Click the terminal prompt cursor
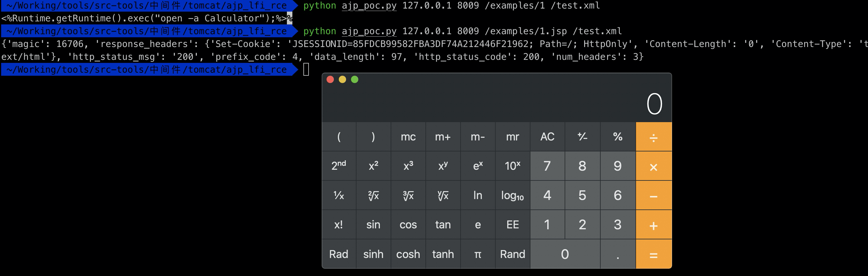Image resolution: width=868 pixels, height=276 pixels. [306, 70]
